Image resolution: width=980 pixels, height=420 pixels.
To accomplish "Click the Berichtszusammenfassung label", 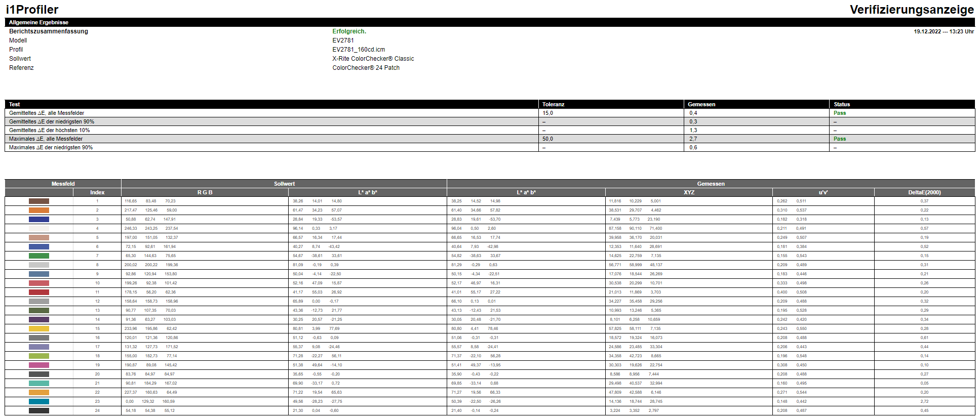I will pos(49,31).
